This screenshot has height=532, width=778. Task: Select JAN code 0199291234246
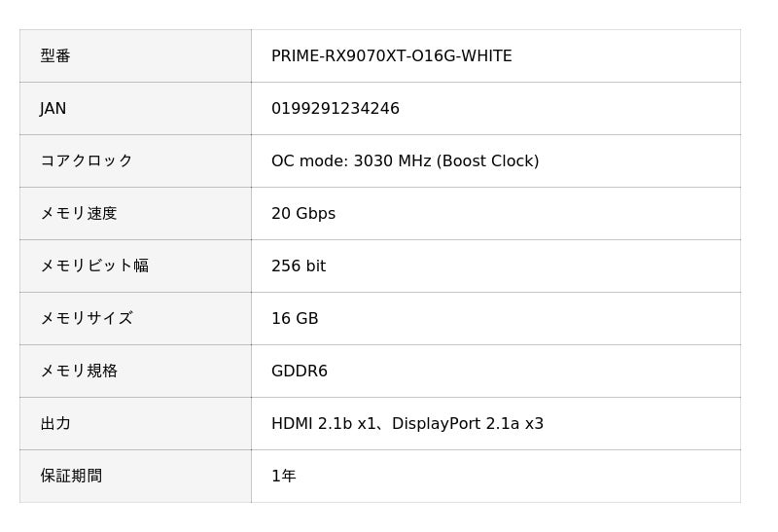335,109
